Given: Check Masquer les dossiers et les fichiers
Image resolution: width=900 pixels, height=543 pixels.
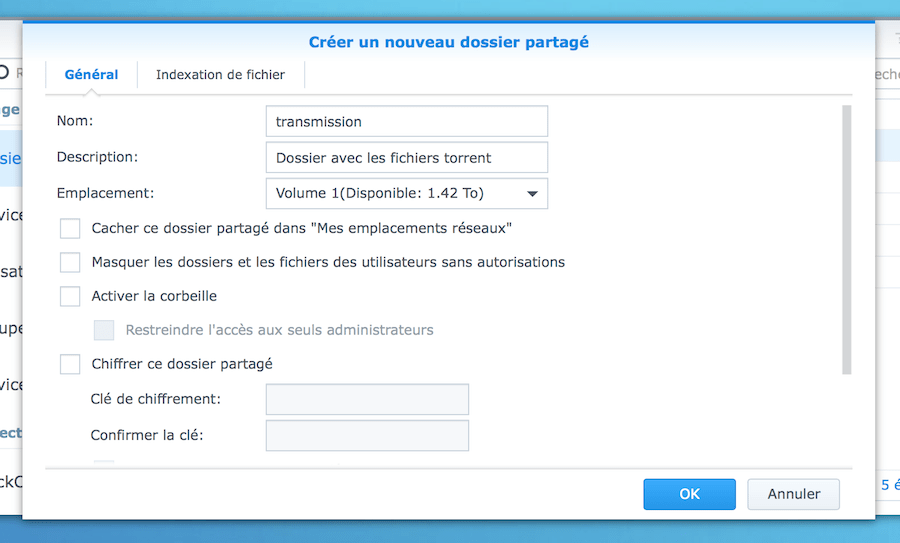Looking at the screenshot, I should coord(70,263).
